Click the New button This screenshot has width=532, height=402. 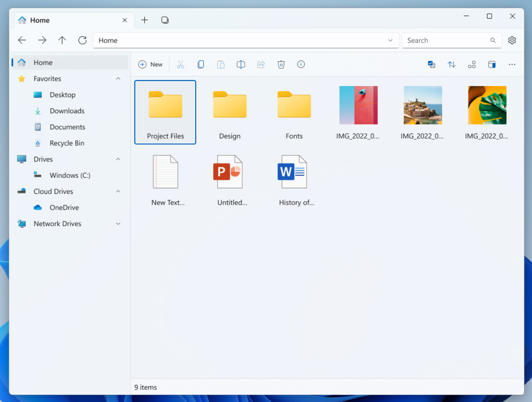[151, 64]
